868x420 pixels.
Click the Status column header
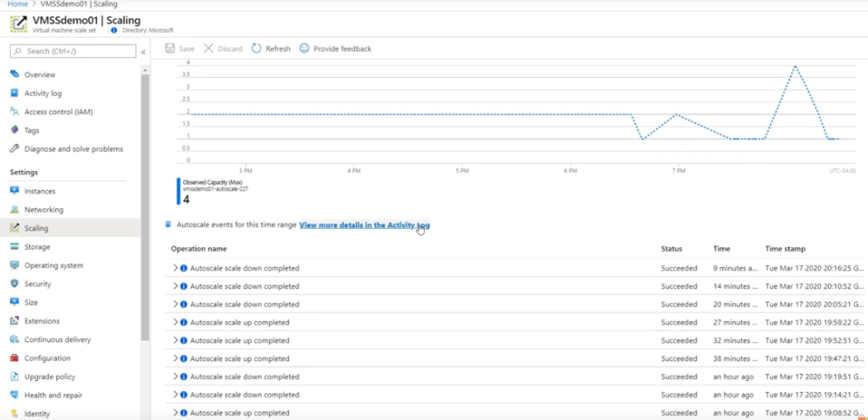(671, 249)
